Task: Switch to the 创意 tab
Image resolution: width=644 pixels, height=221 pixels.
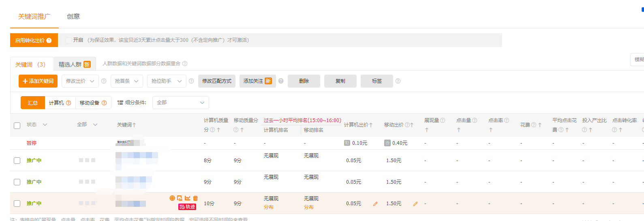Action: [73, 17]
